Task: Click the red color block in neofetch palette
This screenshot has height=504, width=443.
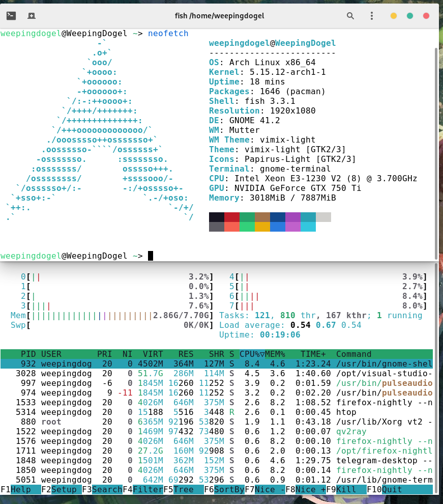Action: tap(232, 217)
